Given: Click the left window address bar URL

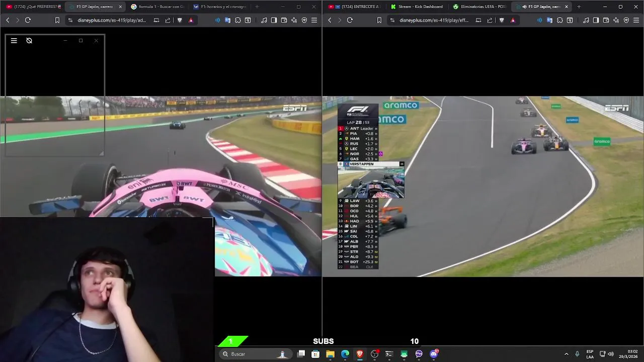Looking at the screenshot, I should coord(112,20).
